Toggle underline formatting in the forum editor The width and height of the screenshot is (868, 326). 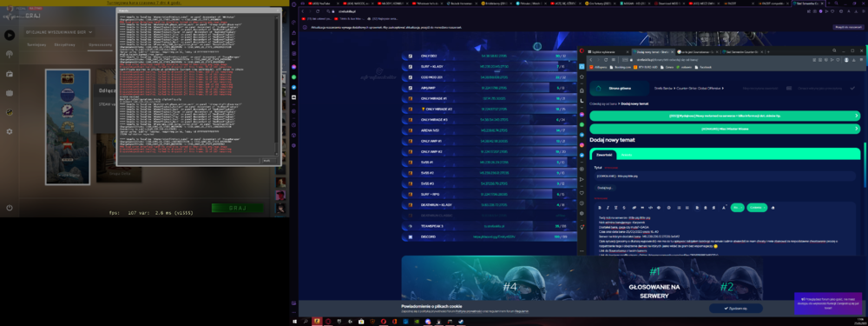615,208
